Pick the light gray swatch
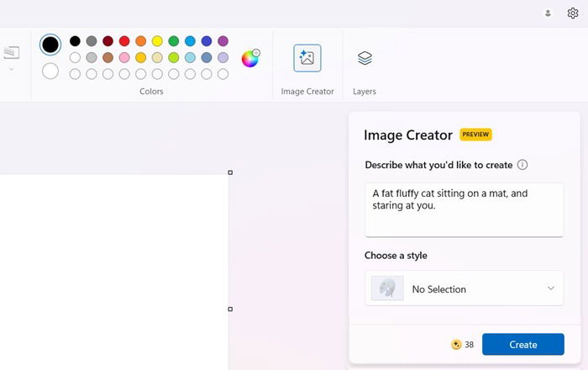Image resolution: width=588 pixels, height=370 pixels. tap(92, 57)
